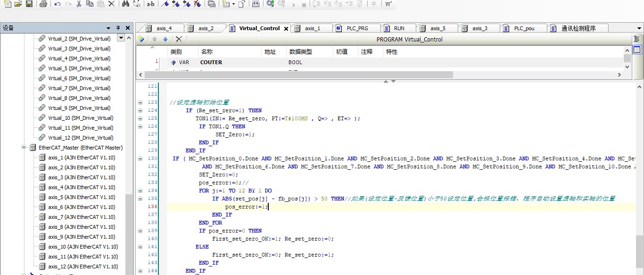Move declaration row up arrow
The height and width of the screenshot is (275, 644).
click(154, 39)
